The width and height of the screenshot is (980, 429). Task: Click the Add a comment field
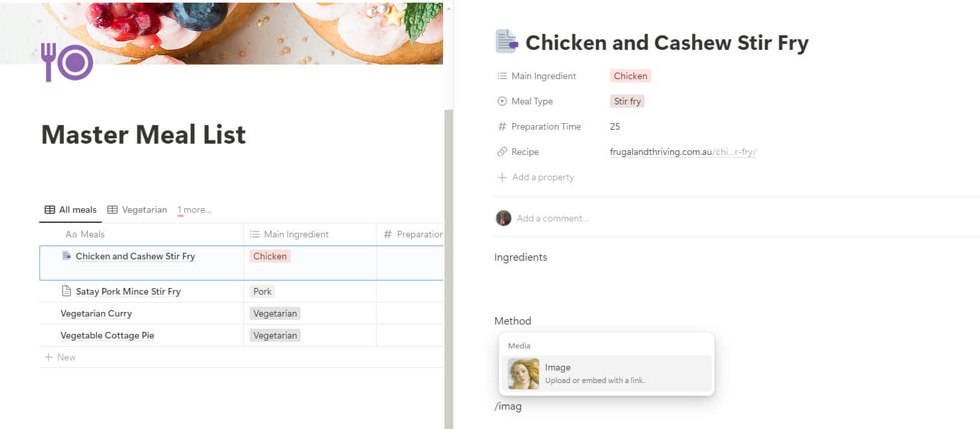553,218
